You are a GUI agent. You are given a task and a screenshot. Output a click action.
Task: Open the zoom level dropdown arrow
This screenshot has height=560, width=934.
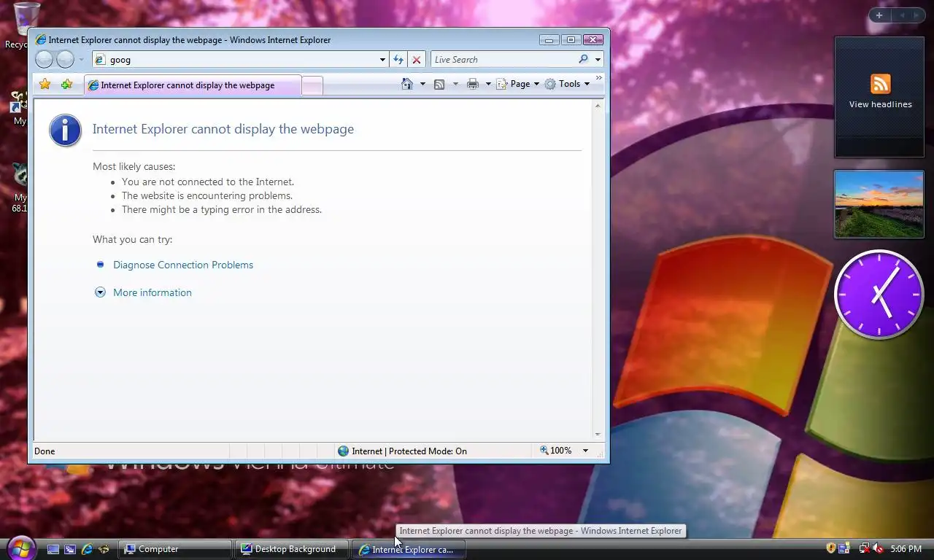click(585, 451)
